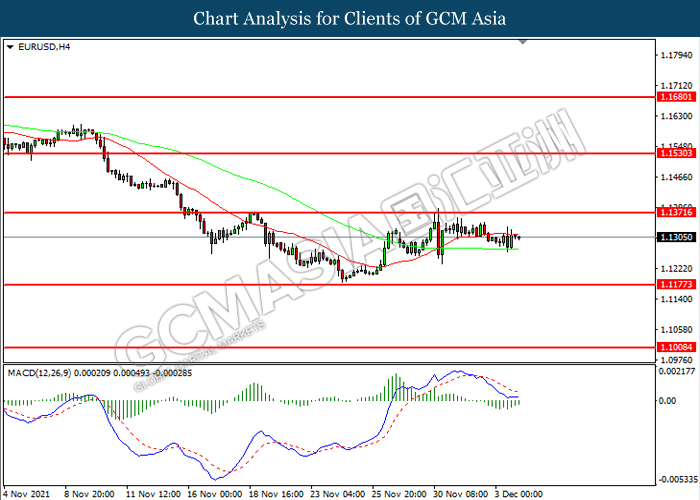Open the EURUSD,H4 symbol dropdown arrow
Screen dimensions: 700x500
(x=10, y=47)
